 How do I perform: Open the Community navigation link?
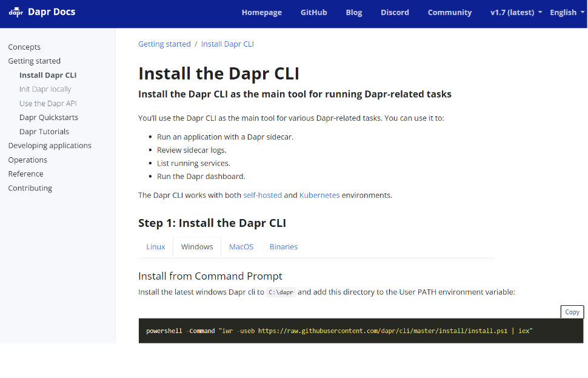click(450, 12)
